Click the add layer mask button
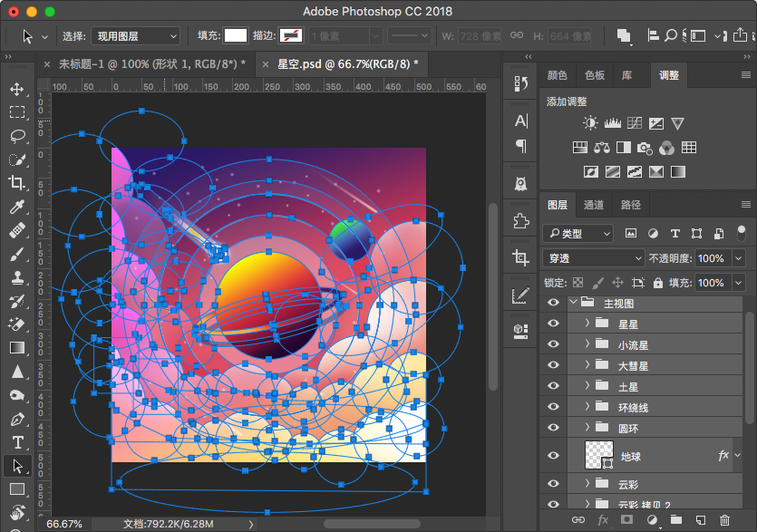 [626, 519]
